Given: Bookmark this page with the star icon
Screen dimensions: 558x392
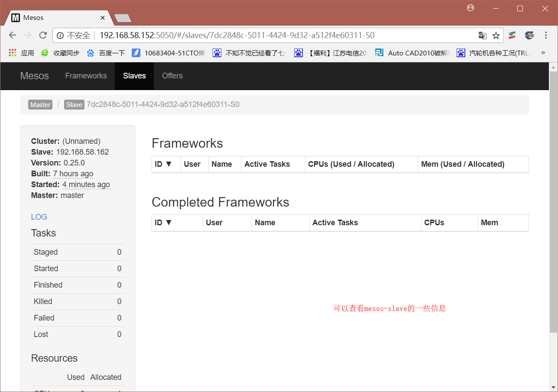Looking at the screenshot, I should (x=496, y=36).
